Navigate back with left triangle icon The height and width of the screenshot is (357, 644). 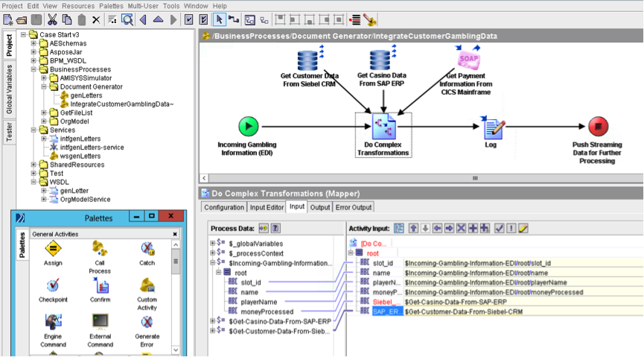pos(143,19)
